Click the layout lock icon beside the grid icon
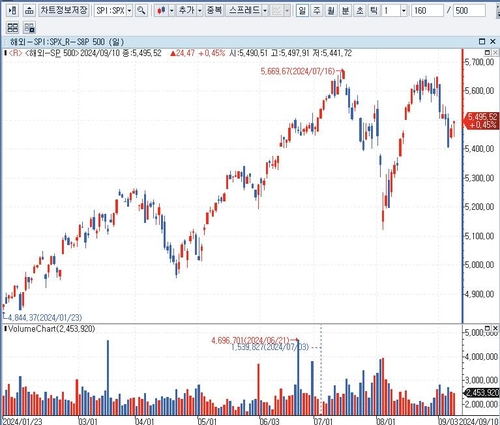 point(29,27)
